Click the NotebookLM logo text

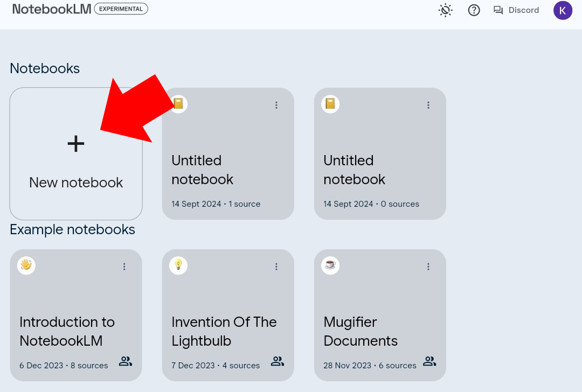(x=52, y=9)
